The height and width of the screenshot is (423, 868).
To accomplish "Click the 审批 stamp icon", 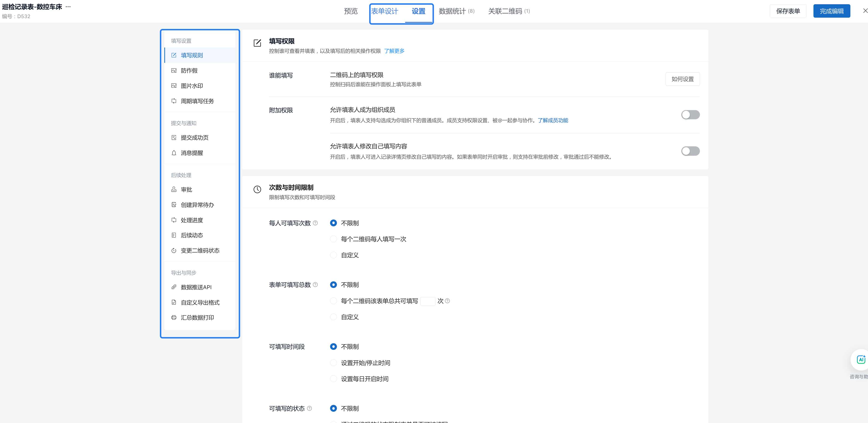I will click(174, 189).
